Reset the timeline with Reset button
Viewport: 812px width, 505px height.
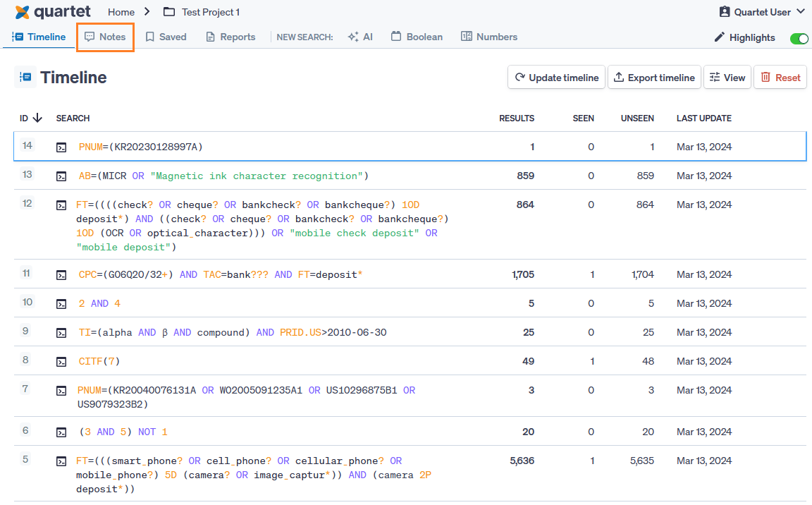pos(780,78)
